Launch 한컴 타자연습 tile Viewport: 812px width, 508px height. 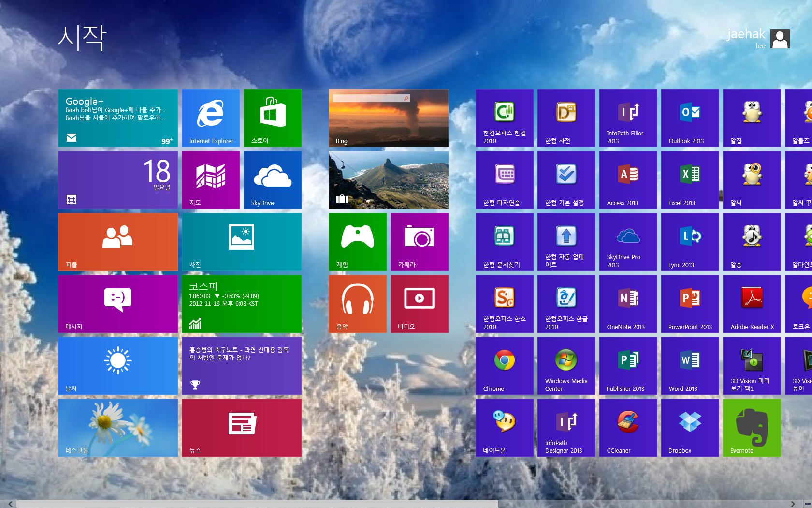pyautogui.click(x=505, y=180)
